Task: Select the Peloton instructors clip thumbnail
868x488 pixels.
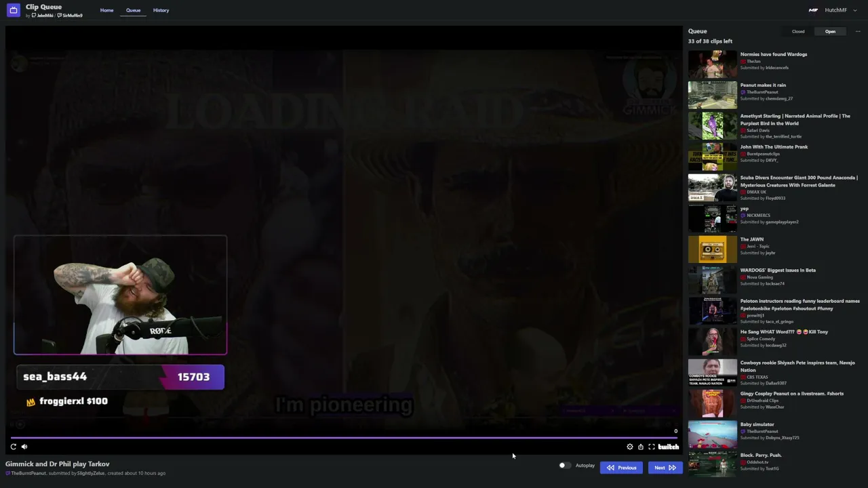Action: [712, 311]
